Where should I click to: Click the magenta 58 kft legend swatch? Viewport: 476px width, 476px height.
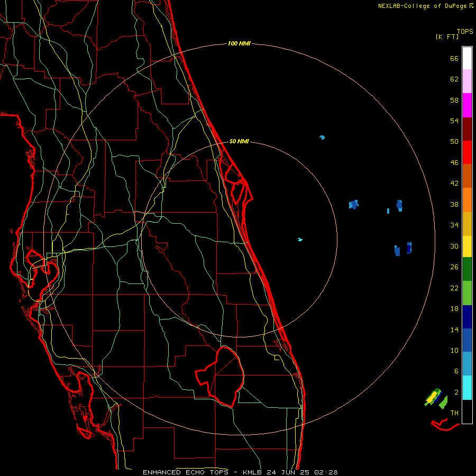coord(467,105)
